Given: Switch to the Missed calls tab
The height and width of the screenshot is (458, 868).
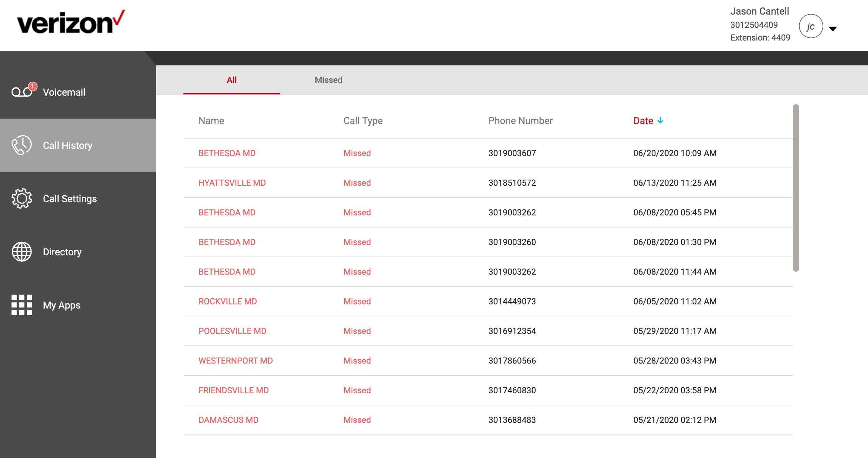Looking at the screenshot, I should pos(328,80).
